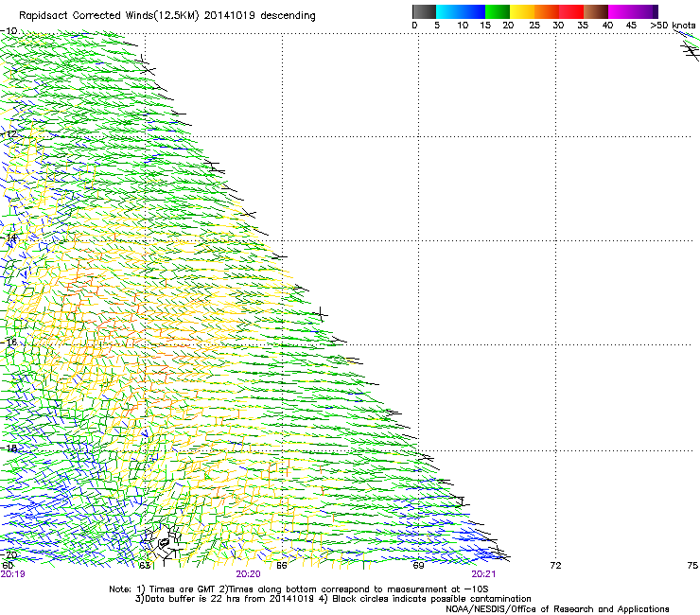Click the '10' legend scale label

[x=463, y=26]
